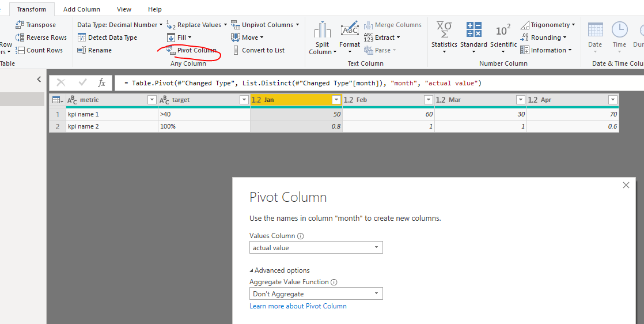Screen dimensions: 644x324
Task: Click the Aggregate Value Function info icon
Action: pos(334,282)
